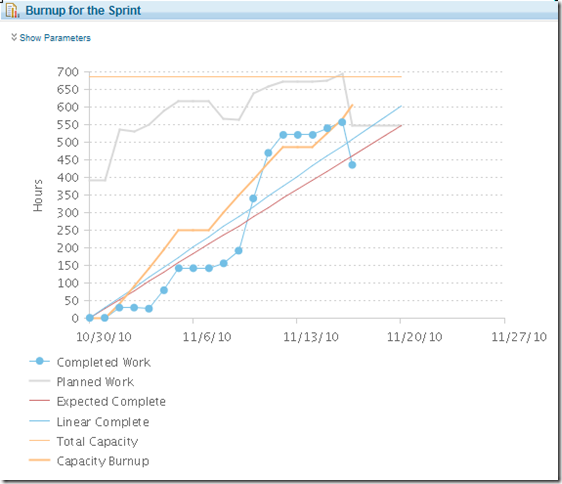Click the Linear Complete blue line swatch
Viewport: 562px width, 484px height.
click(x=39, y=421)
